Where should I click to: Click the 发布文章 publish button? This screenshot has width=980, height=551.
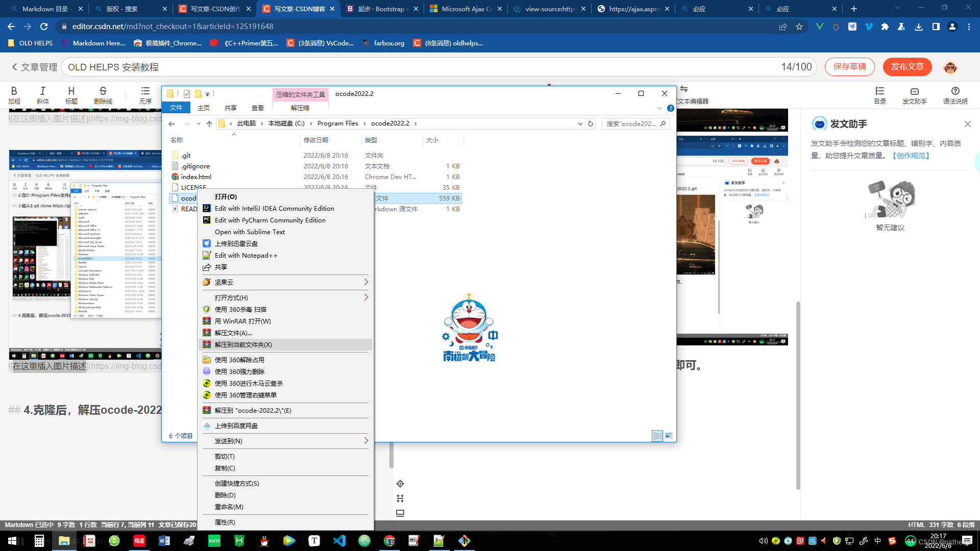tap(907, 67)
